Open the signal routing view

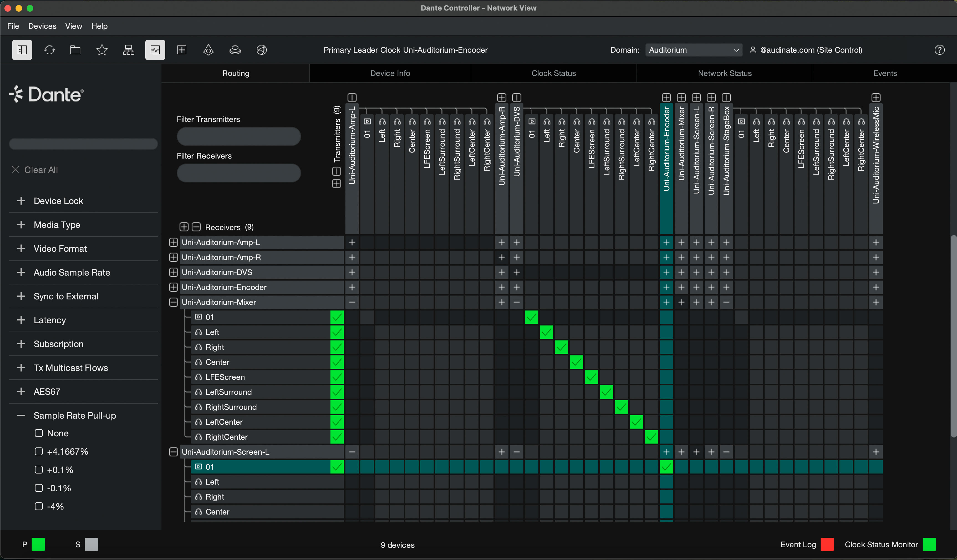(x=155, y=50)
